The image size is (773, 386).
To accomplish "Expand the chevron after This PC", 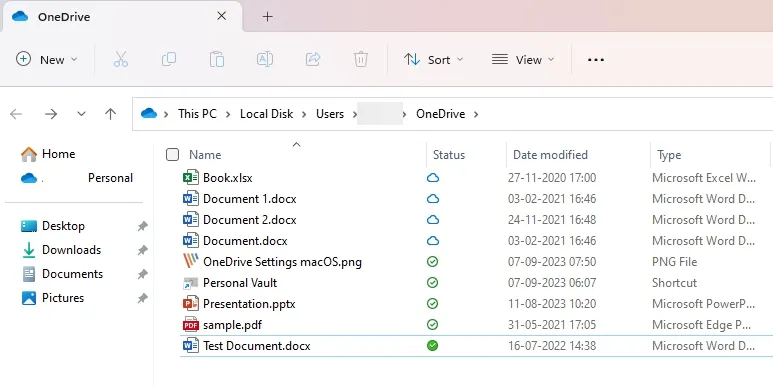I will pyautogui.click(x=228, y=114).
